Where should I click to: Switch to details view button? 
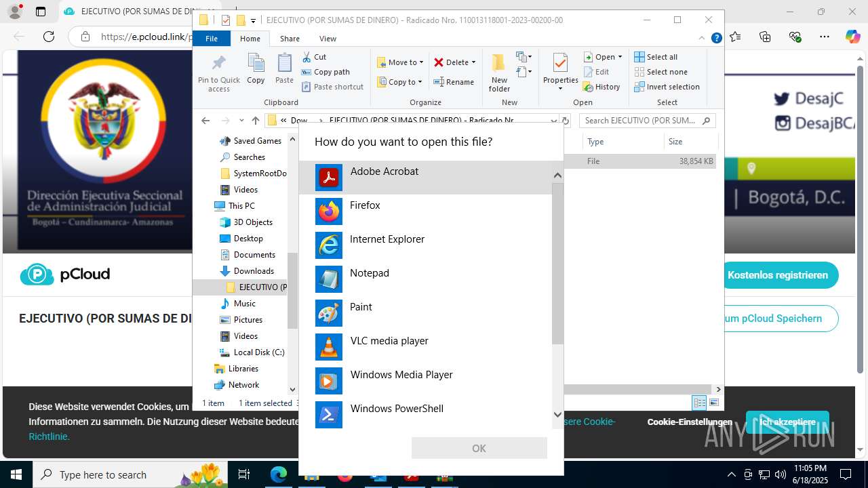click(699, 403)
